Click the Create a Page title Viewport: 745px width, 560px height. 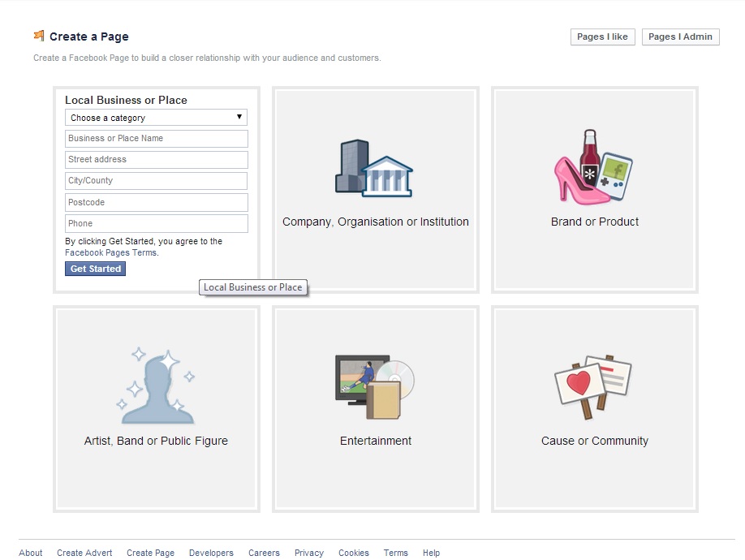click(x=88, y=37)
